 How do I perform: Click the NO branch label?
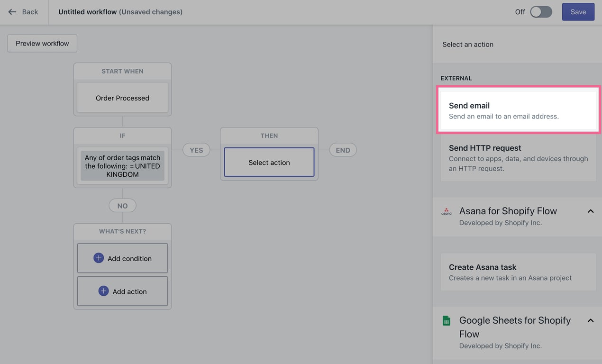(122, 206)
